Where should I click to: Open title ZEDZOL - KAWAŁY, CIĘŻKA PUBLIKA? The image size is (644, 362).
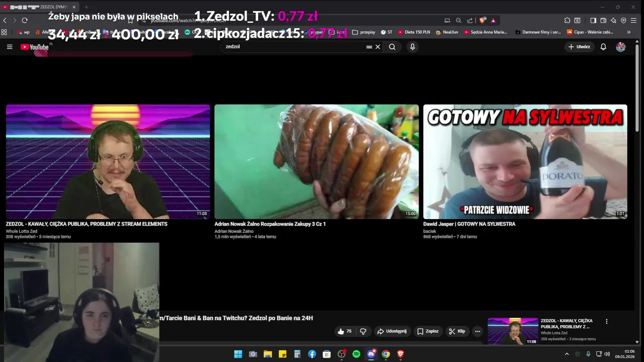point(87,224)
